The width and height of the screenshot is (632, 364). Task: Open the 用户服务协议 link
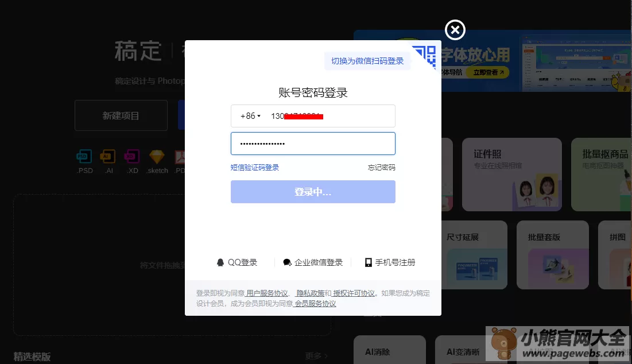[x=267, y=293]
